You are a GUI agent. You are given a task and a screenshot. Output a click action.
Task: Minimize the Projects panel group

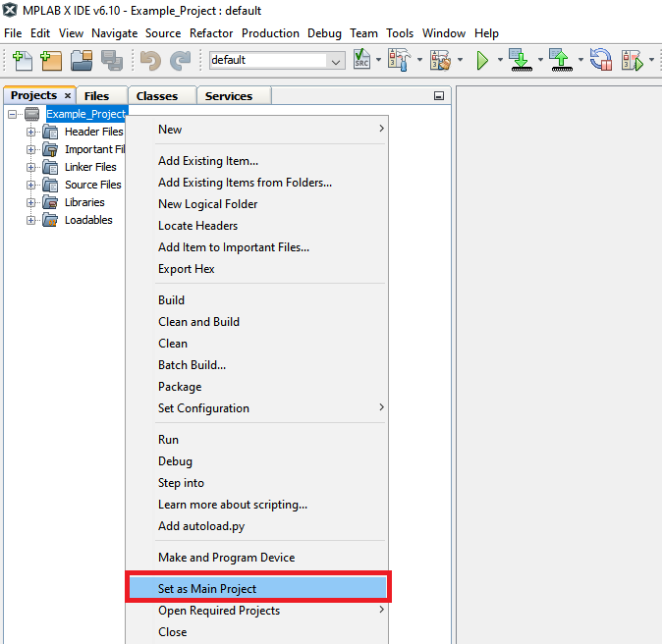(x=439, y=96)
